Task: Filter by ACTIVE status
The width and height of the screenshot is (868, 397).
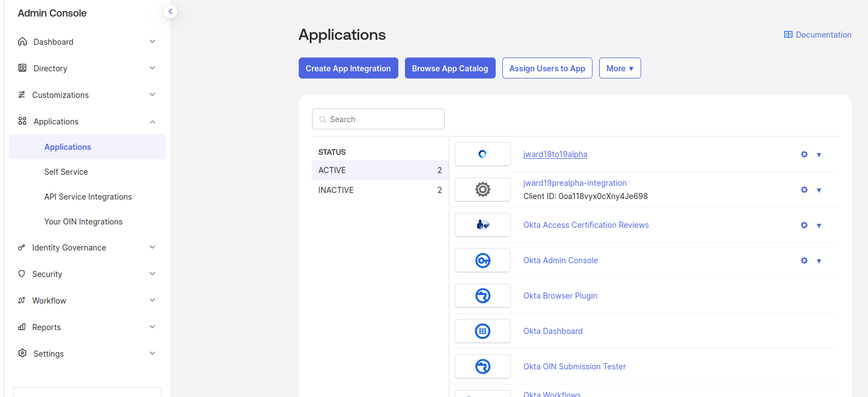Action: 380,170
